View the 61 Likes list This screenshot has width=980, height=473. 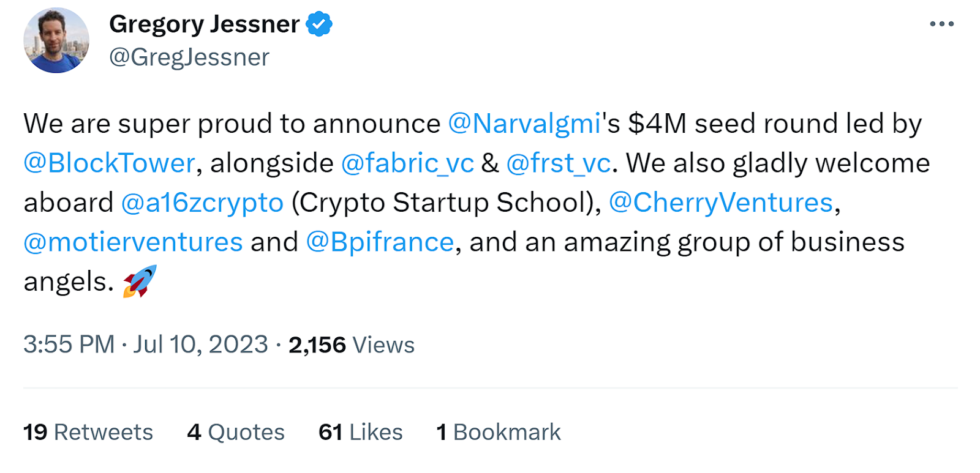tap(360, 432)
